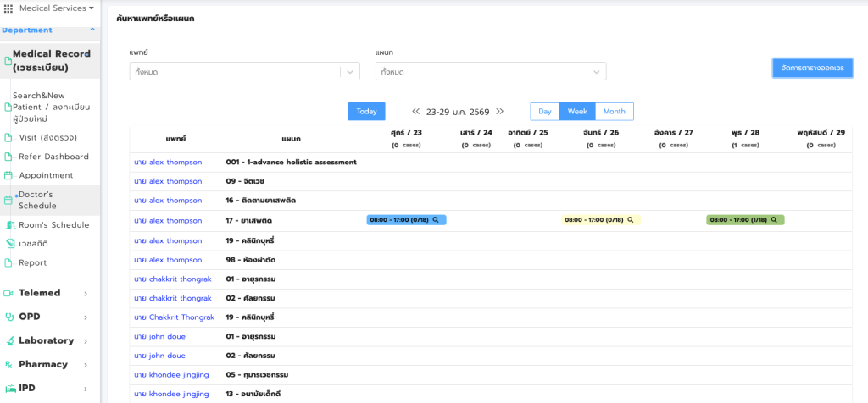
Task: Click the Pharmacy Rx icon
Action: [x=8, y=364]
